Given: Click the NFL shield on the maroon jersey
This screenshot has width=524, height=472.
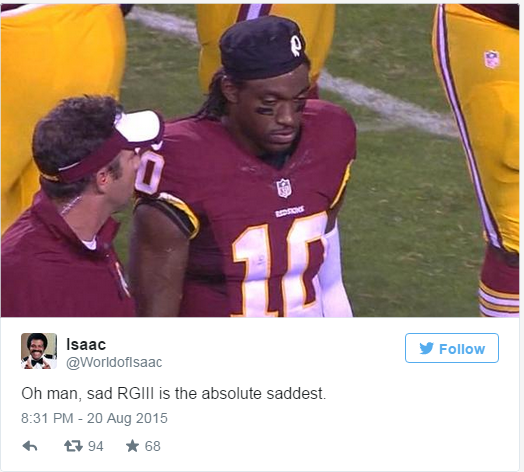Looking at the screenshot, I should 284,188.
